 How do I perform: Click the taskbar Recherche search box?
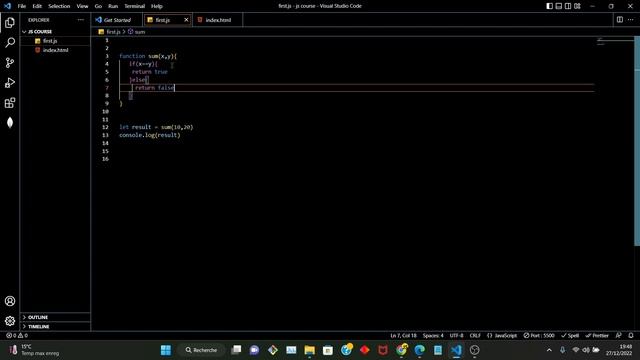click(x=202, y=350)
